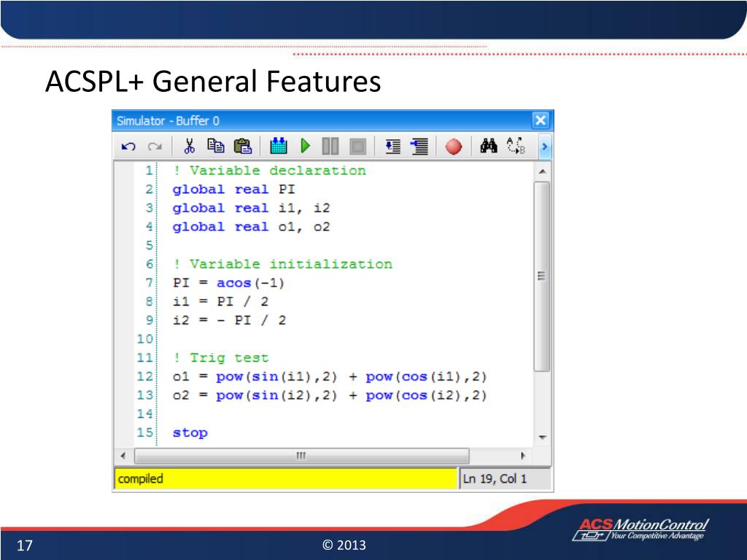Click the 'i2 = - PI / 2' line
The image size is (747, 560).
coord(229,320)
